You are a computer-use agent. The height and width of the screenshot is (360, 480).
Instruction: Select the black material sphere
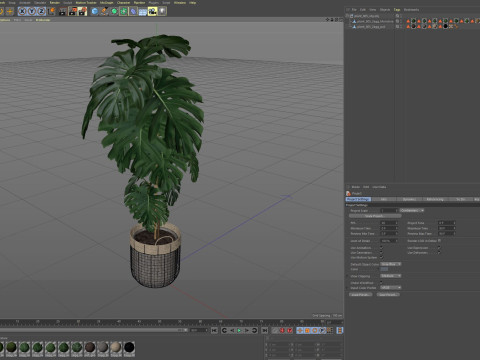(129, 347)
